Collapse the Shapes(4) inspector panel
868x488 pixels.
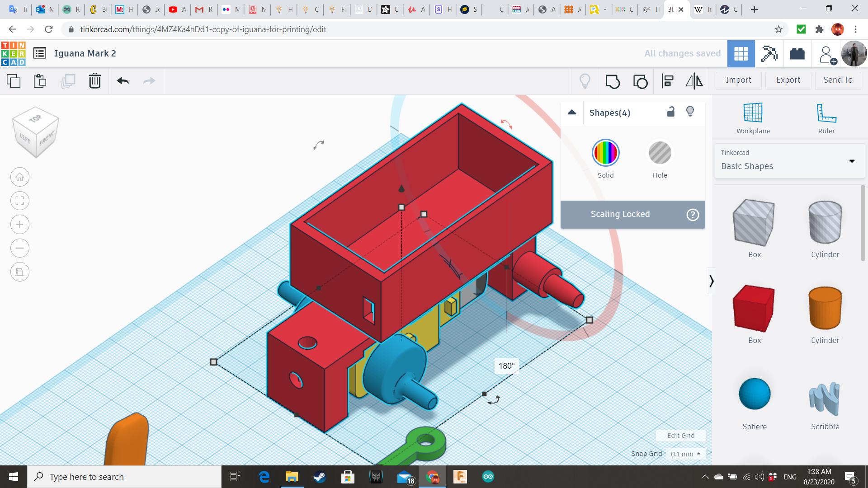point(572,113)
